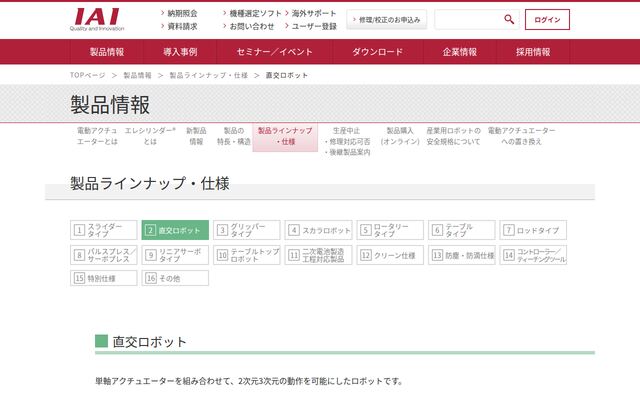Click the IAI logo
This screenshot has width=640, height=400.
[97, 19]
